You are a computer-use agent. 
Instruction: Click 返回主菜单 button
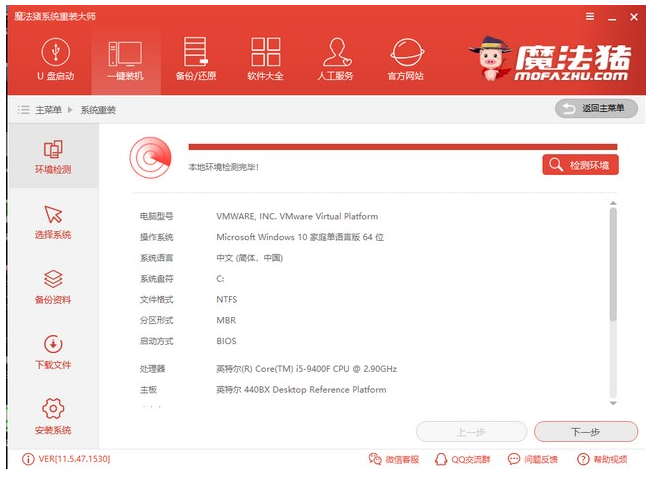[596, 108]
